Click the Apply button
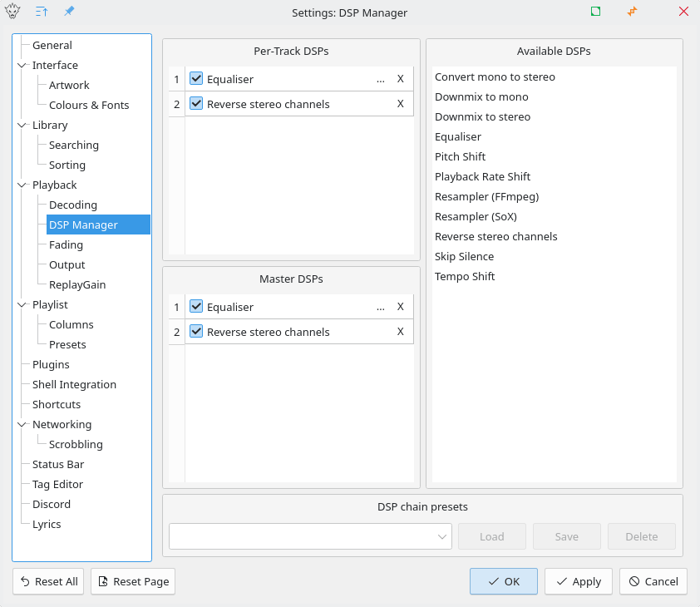Viewport: 700px width, 607px height. [578, 581]
